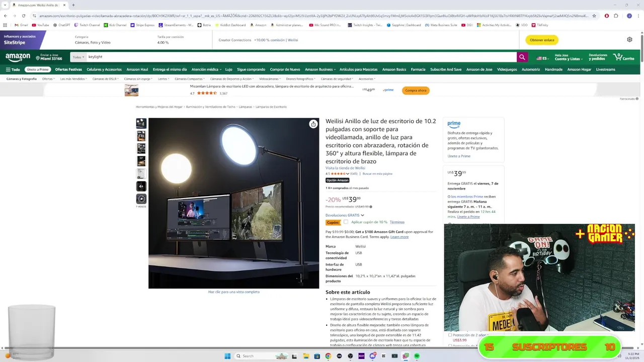Open the 4+ more images thumbnail
Screen dimensions: 644x362
pyautogui.click(x=141, y=186)
